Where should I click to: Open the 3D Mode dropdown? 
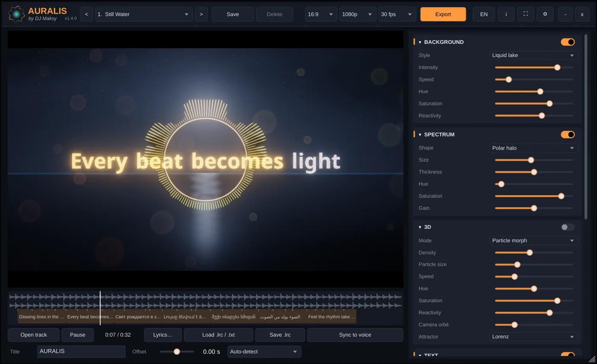click(x=533, y=240)
